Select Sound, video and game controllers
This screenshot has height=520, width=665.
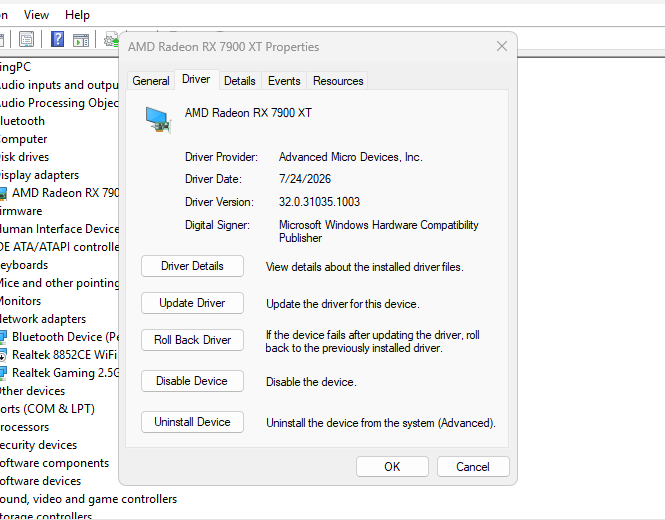tap(88, 499)
